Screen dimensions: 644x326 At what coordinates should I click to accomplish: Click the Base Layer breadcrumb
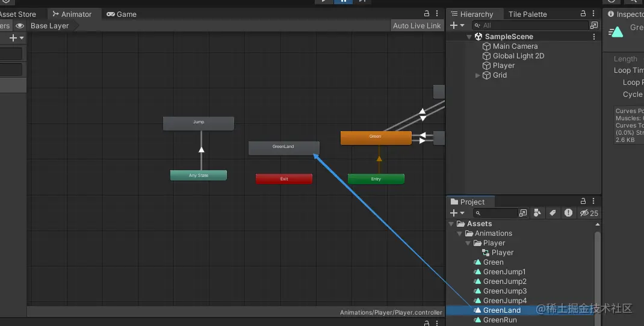click(x=50, y=25)
